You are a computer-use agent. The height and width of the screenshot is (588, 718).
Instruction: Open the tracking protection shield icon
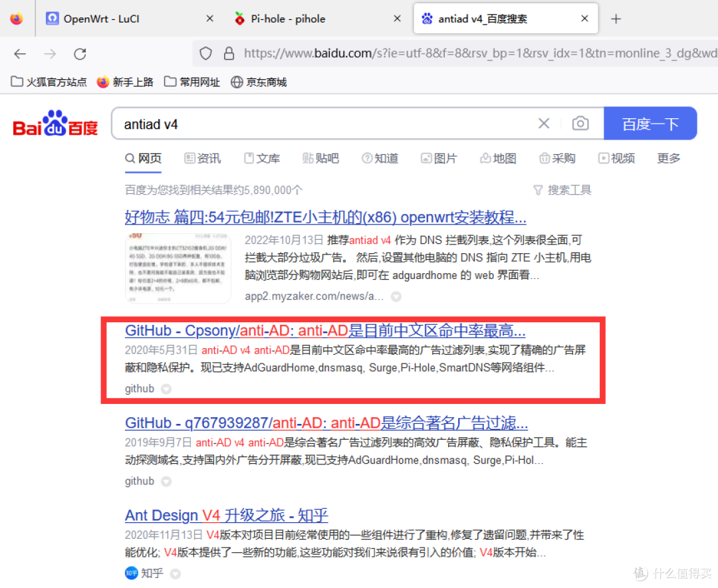tap(205, 54)
